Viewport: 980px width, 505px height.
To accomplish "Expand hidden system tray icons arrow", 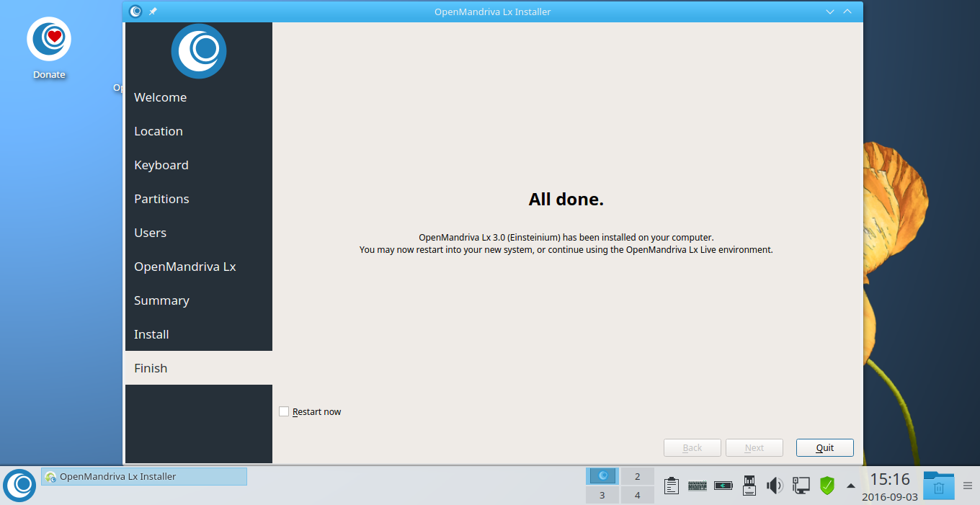I will pyautogui.click(x=851, y=486).
